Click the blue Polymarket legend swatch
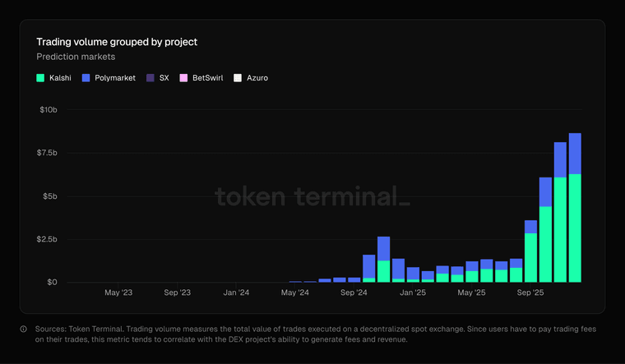Viewport: 625px width, 364px height. (87, 78)
